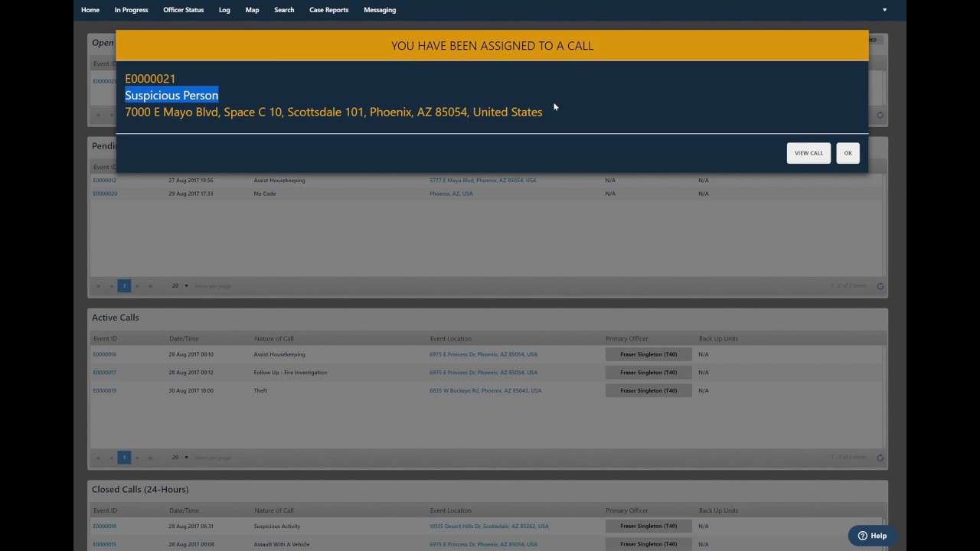Go to last page in Active Calls pager
This screenshot has width=980, height=551.
tap(150, 458)
